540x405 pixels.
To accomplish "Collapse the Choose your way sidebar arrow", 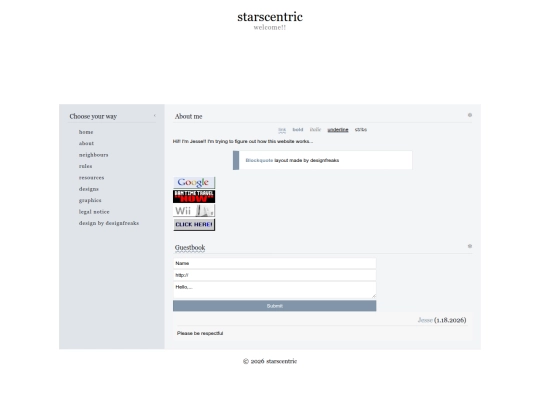I will [155, 116].
